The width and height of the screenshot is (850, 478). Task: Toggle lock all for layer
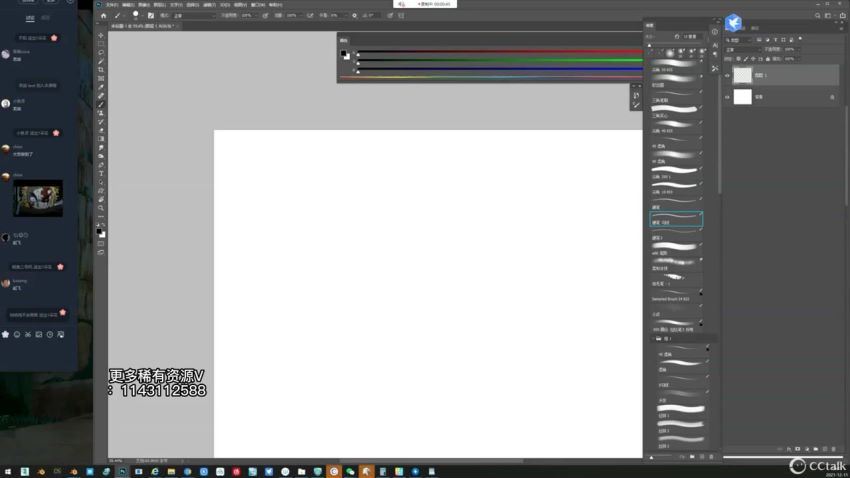click(x=768, y=59)
